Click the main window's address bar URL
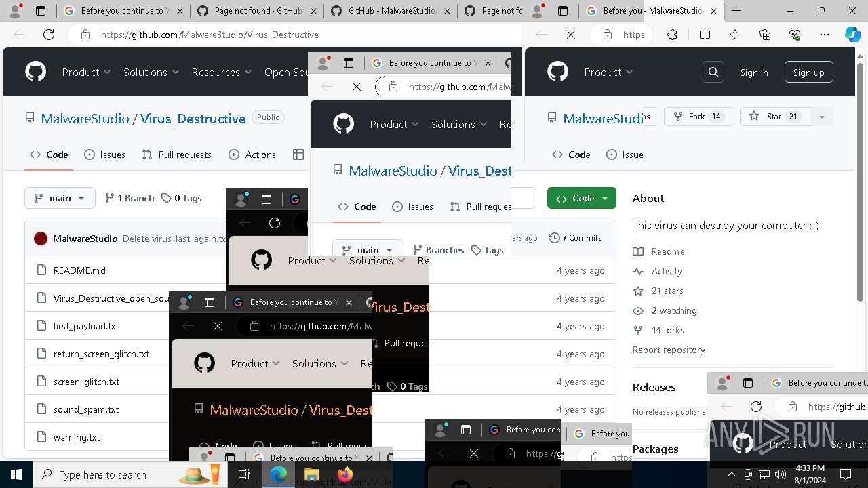 pyautogui.click(x=210, y=35)
